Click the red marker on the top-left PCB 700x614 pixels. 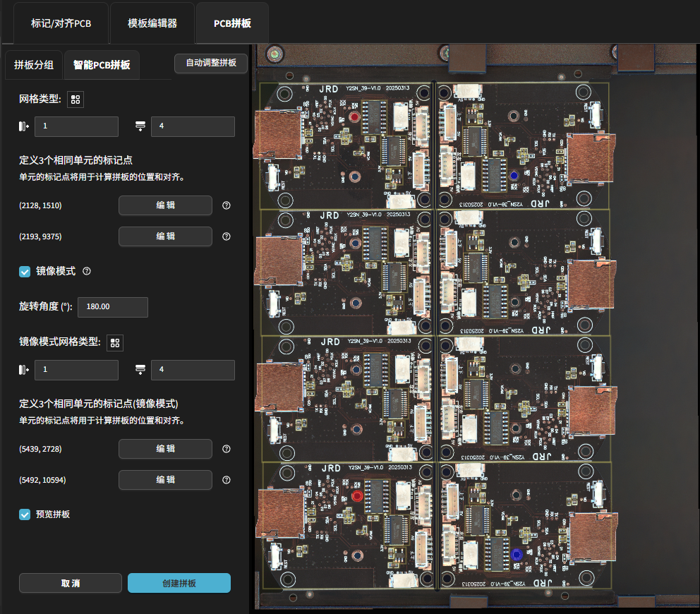[x=354, y=118]
